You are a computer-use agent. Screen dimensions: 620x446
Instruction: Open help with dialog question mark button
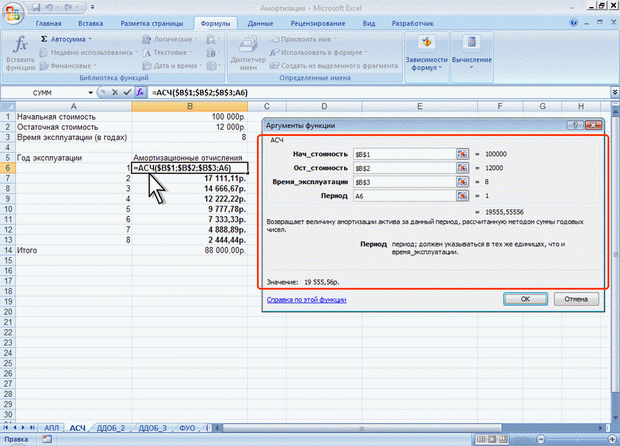click(576, 125)
